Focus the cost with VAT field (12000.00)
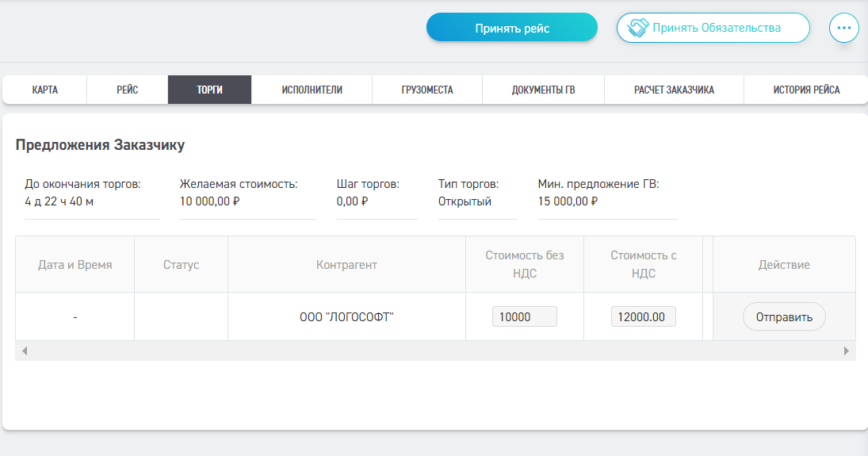This screenshot has height=456, width=868. point(643,317)
